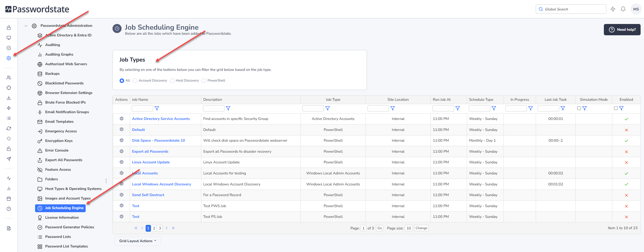Tick the Simulation Mode filter checkbox
The width and height of the screenshot is (644, 252).
click(579, 108)
